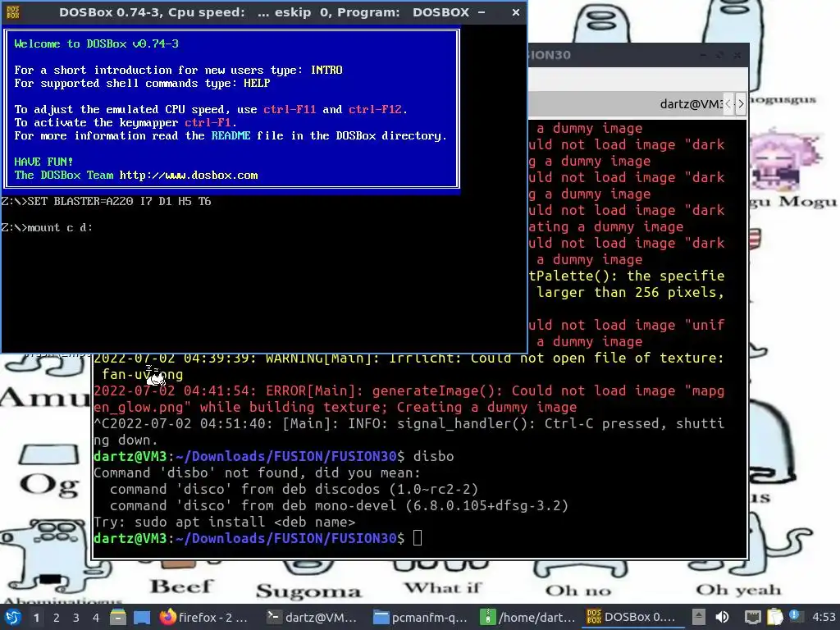The height and width of the screenshot is (630, 840).
Task: Minimize the DOSBox window
Action: coord(482,11)
